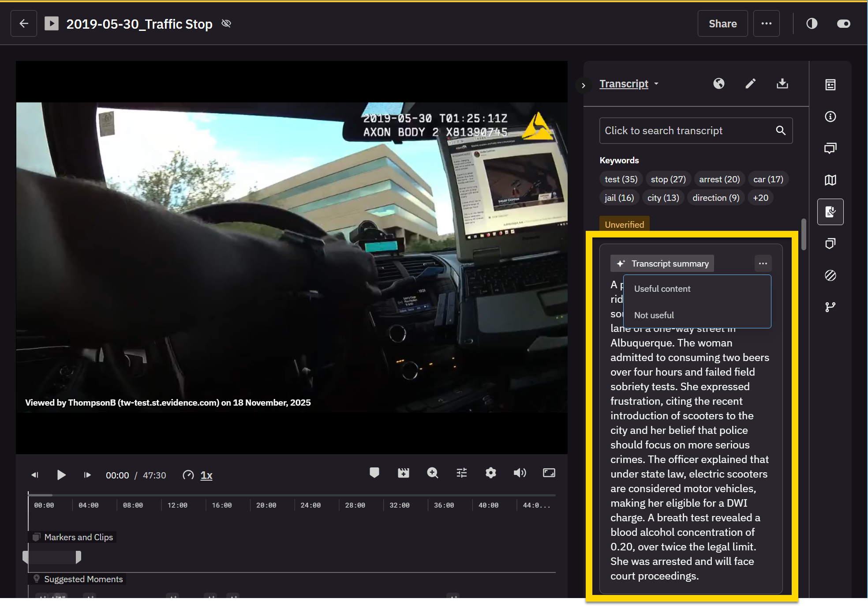Click the translate globe icon above transcript
This screenshot has width=868, height=606.
point(718,83)
